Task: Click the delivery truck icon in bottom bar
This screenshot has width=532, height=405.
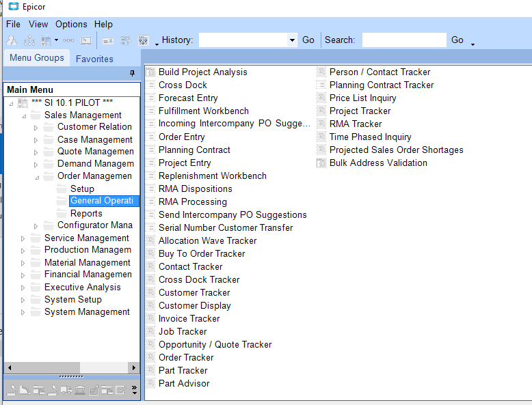Action: click(66, 391)
